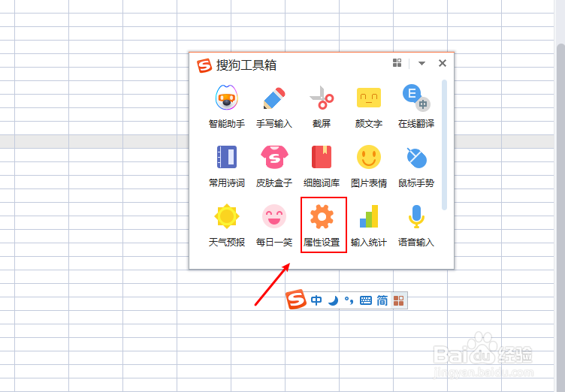Launch 手写输入 handwriting input
This screenshot has height=392, width=565.
pyautogui.click(x=274, y=107)
